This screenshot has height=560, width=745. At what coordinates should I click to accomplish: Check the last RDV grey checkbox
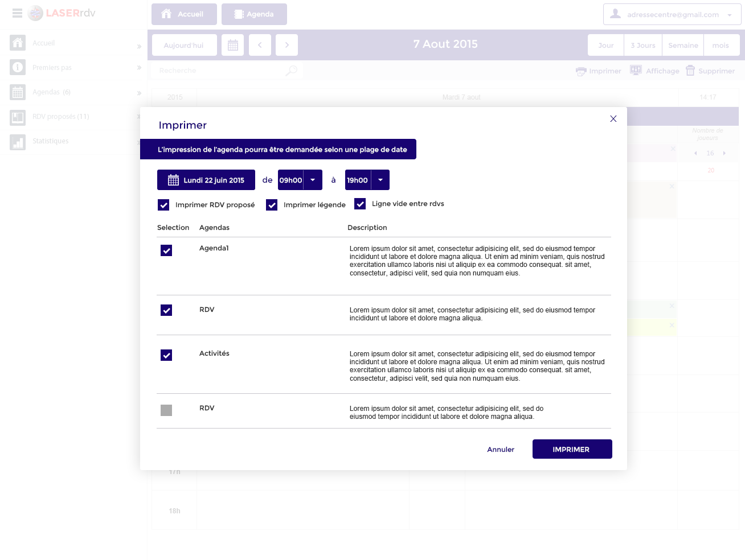coord(166,410)
